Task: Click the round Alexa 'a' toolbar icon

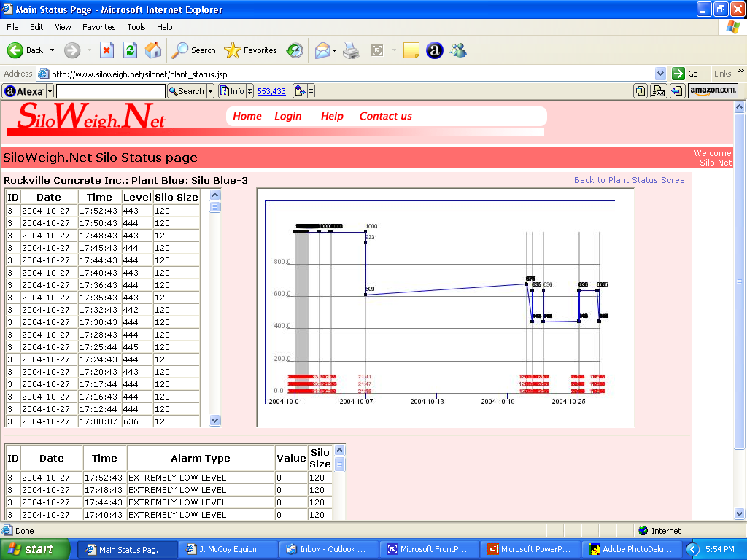Action: pos(434,50)
